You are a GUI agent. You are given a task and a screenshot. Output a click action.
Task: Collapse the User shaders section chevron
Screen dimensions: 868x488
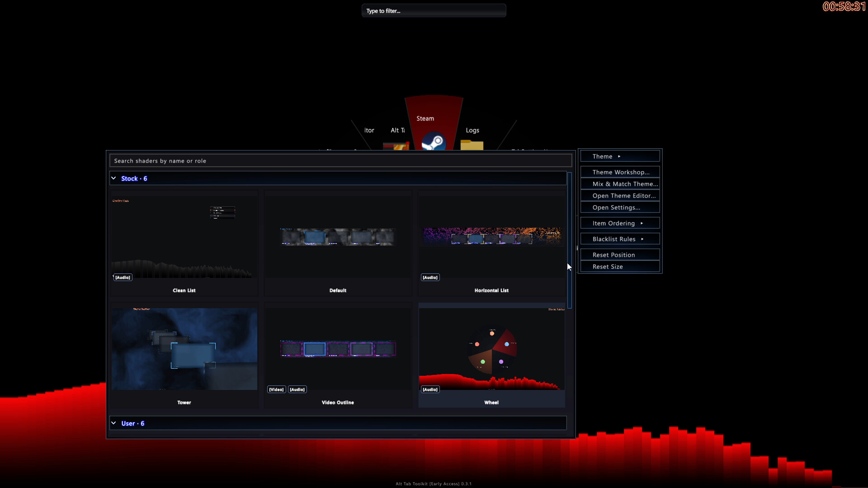point(113,423)
